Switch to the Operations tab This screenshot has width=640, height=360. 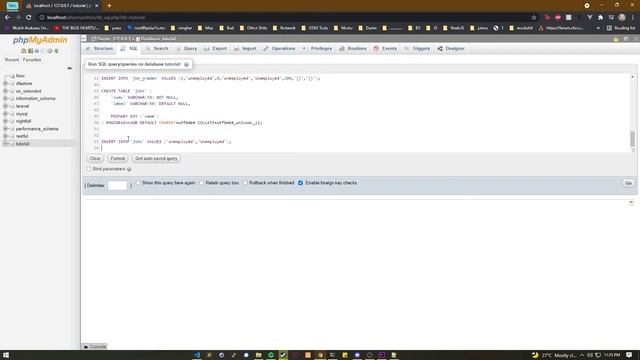(x=280, y=49)
